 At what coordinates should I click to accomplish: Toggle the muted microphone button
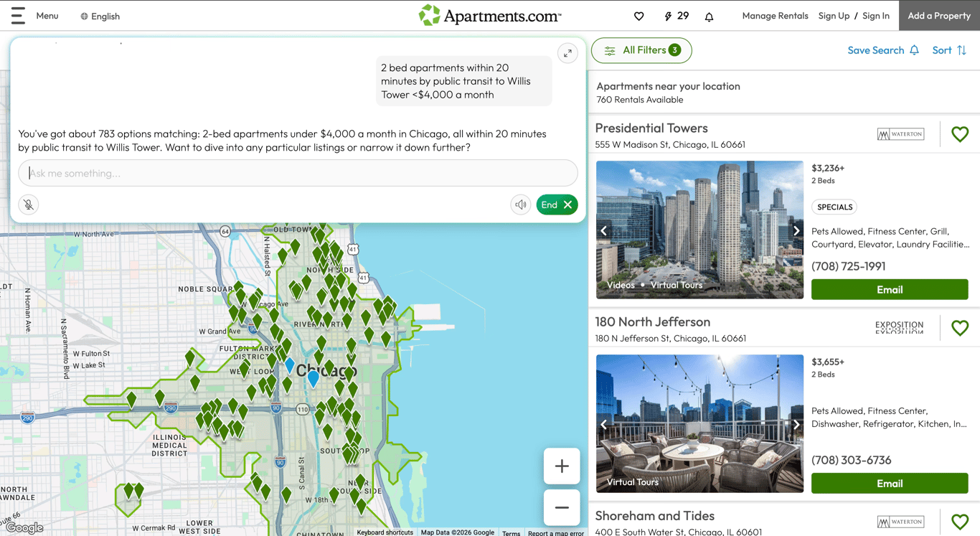(29, 204)
